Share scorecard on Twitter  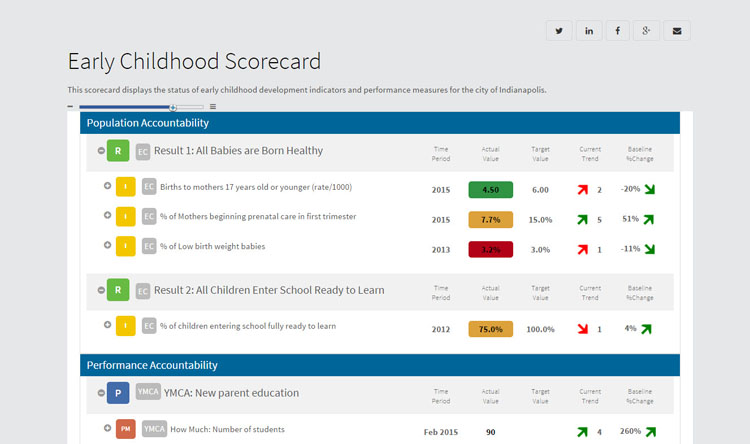pos(559,31)
